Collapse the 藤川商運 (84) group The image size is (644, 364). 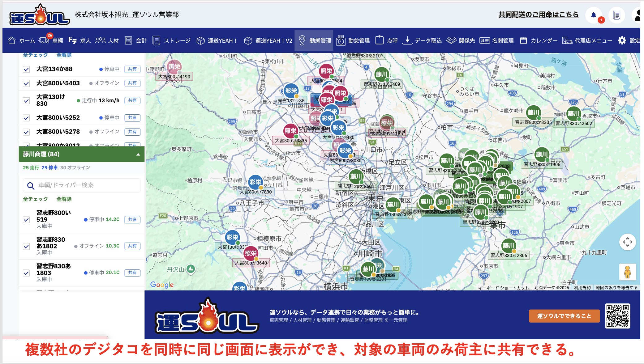[82, 154]
